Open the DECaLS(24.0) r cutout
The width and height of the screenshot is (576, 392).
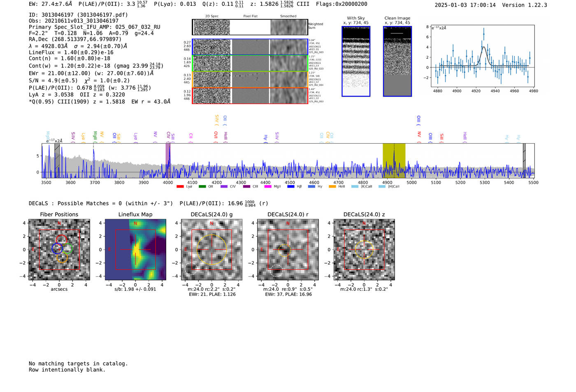(x=288, y=250)
